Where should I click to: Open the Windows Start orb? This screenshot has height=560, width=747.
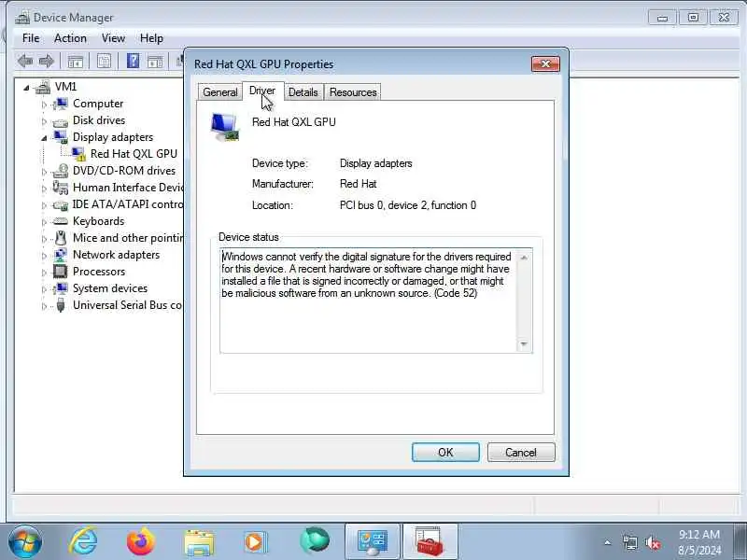[x=25, y=541]
